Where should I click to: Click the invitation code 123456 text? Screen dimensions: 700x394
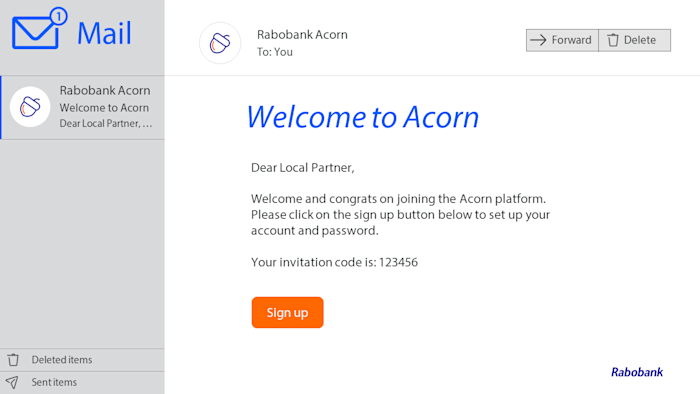coord(398,262)
